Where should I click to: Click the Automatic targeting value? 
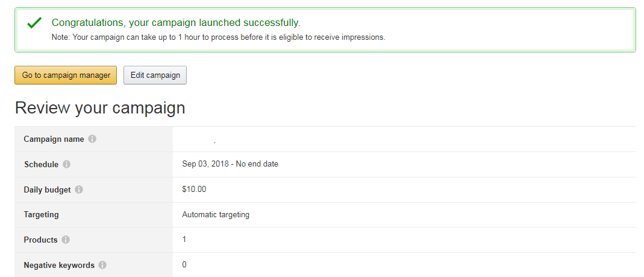(216, 214)
